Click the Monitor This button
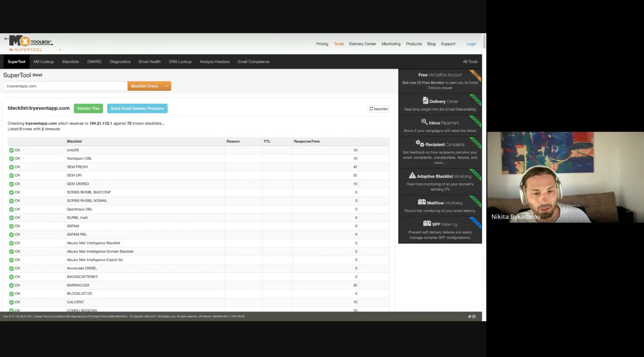644x357 pixels. coord(88,108)
